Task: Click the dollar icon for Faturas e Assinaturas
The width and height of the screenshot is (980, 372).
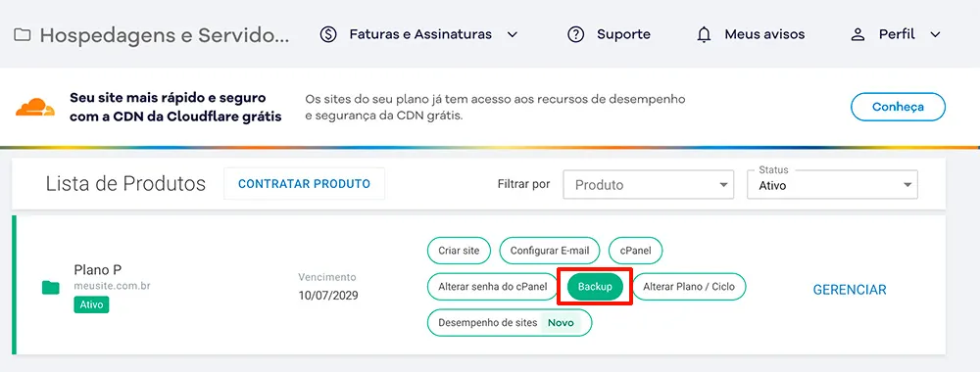Action: (x=328, y=35)
